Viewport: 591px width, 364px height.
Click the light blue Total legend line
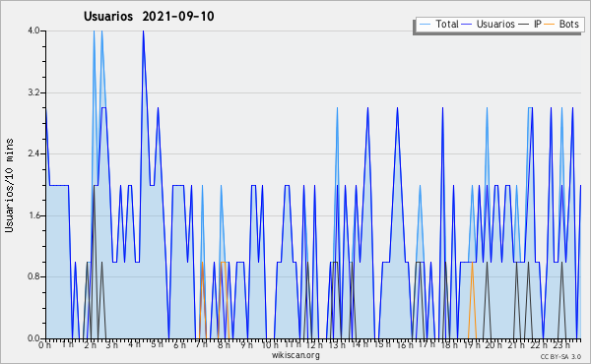pyautogui.click(x=425, y=25)
